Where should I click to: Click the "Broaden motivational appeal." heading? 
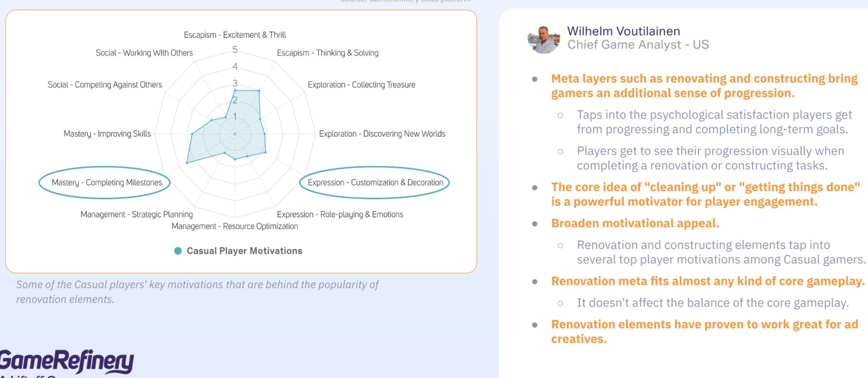click(x=635, y=223)
